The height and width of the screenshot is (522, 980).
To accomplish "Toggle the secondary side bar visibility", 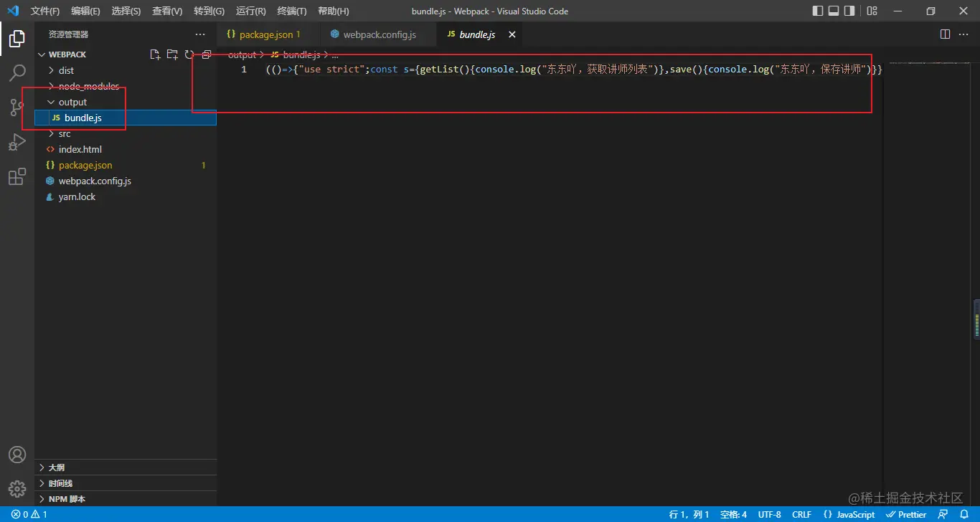I will pos(849,11).
